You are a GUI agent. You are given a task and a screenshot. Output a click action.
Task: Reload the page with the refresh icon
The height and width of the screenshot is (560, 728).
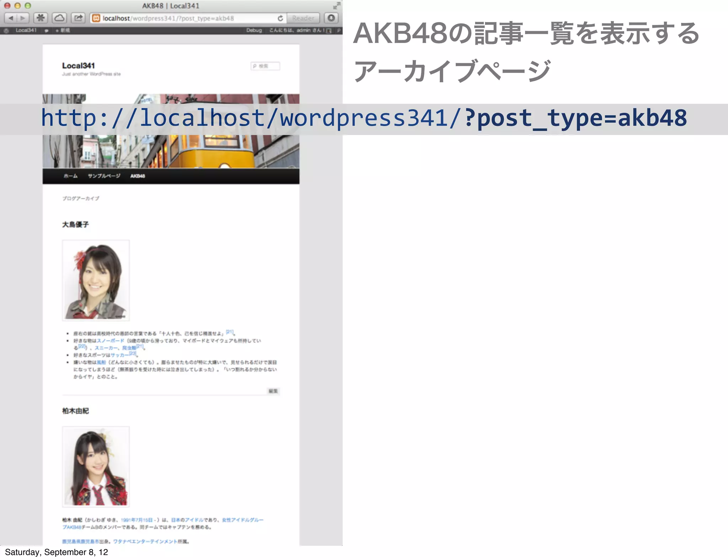pos(280,18)
